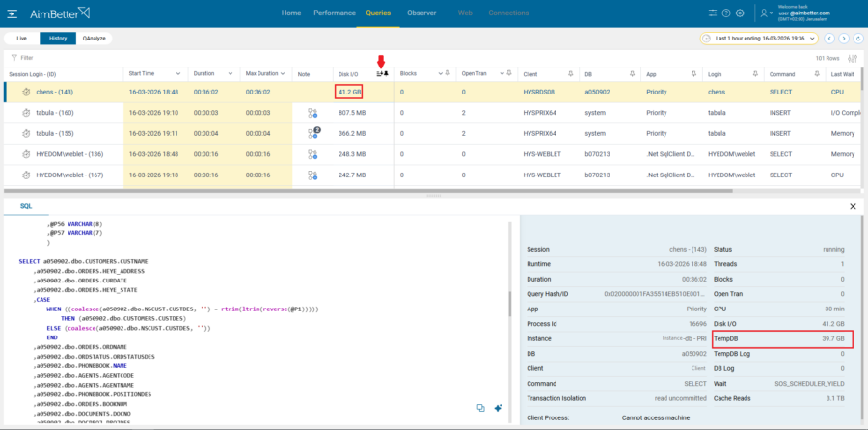Open the Performance menu tab

334,13
